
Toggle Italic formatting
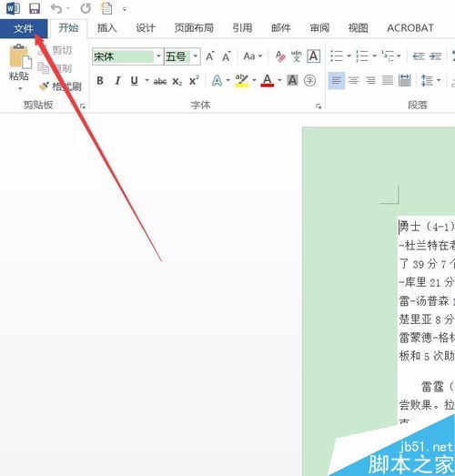tap(117, 81)
